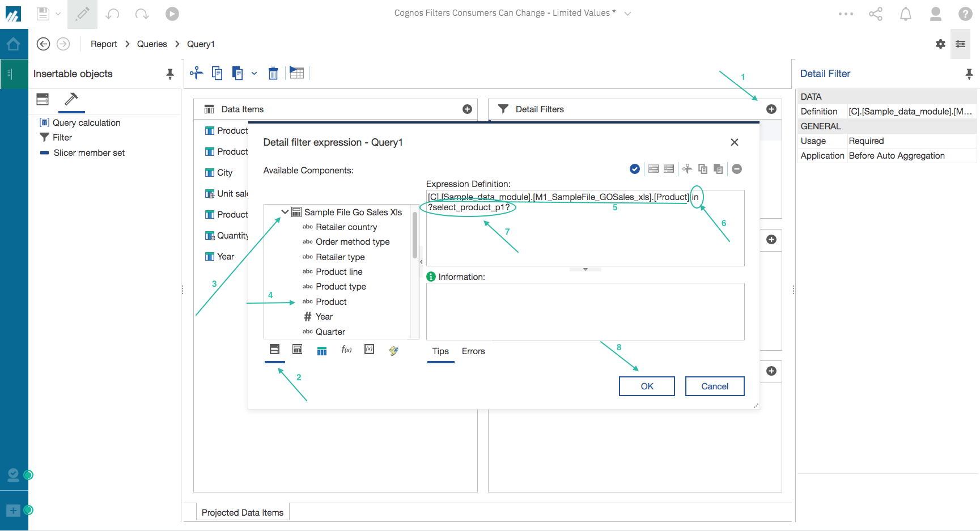Image resolution: width=980 pixels, height=531 pixels.
Task: Collapse the Sample File Go Sales Xls node
Action: 285,212
